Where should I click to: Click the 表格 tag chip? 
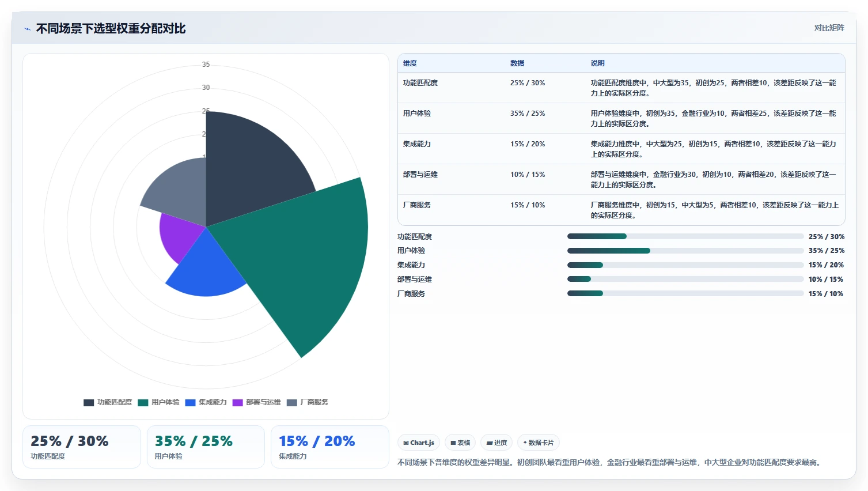(x=460, y=443)
